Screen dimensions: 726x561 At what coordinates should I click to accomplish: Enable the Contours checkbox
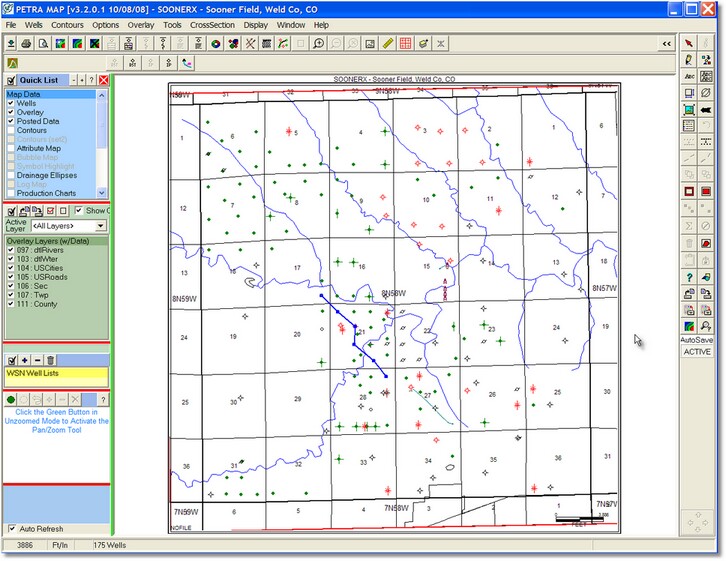(11, 130)
